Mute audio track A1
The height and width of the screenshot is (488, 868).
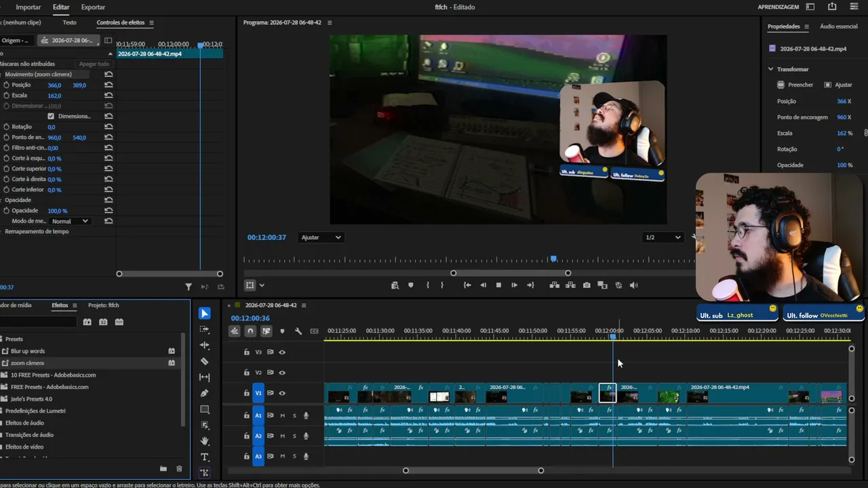282,415
